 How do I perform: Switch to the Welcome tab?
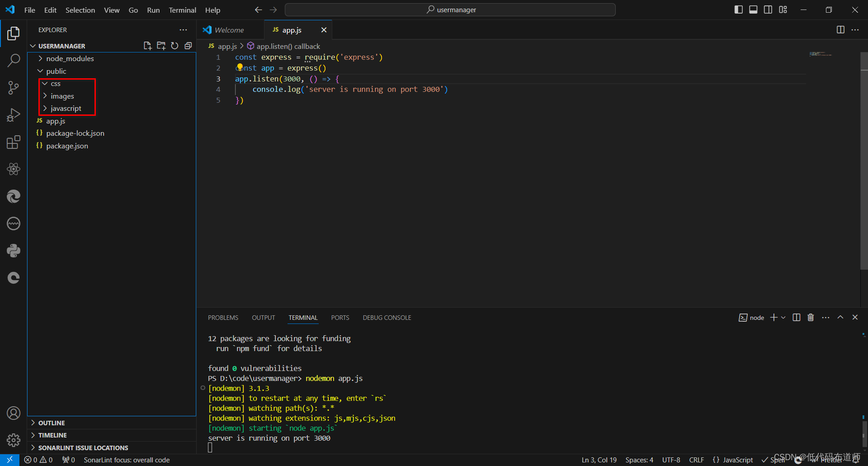[x=230, y=30]
